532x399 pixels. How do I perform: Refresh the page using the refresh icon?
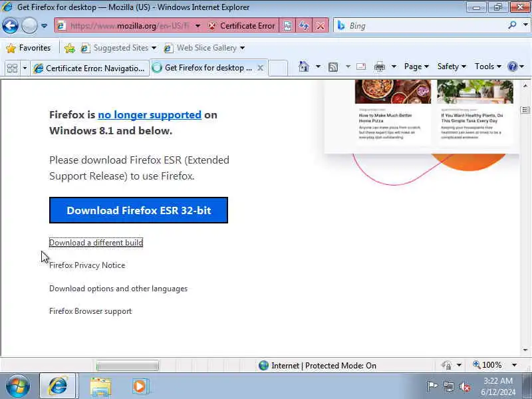pyautogui.click(x=304, y=26)
